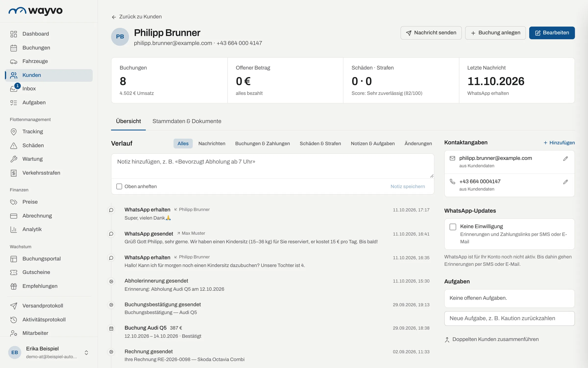Select the Alles filter chip
Viewport: 588px width, 368px height.
(183, 144)
